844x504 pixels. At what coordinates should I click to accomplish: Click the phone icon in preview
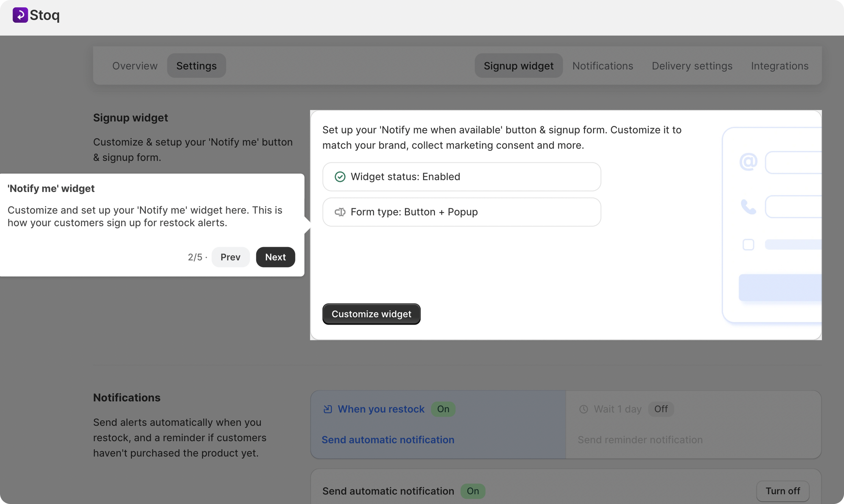click(x=748, y=207)
